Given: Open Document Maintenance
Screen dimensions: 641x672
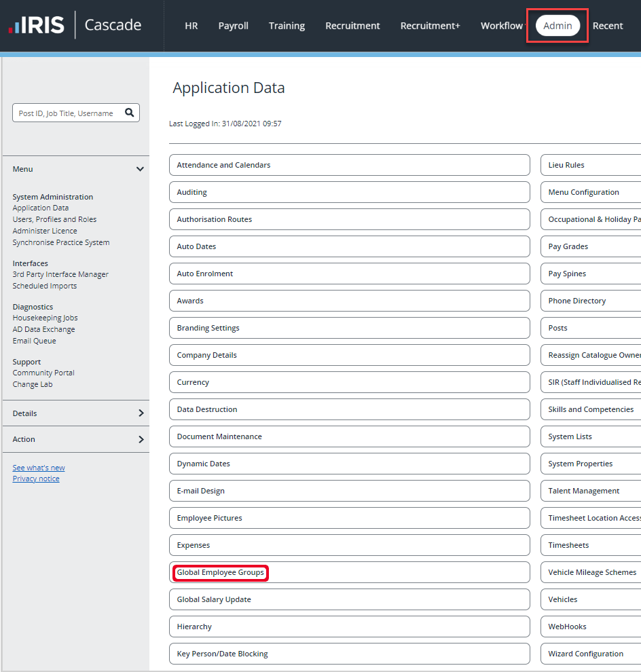Looking at the screenshot, I should click(350, 436).
